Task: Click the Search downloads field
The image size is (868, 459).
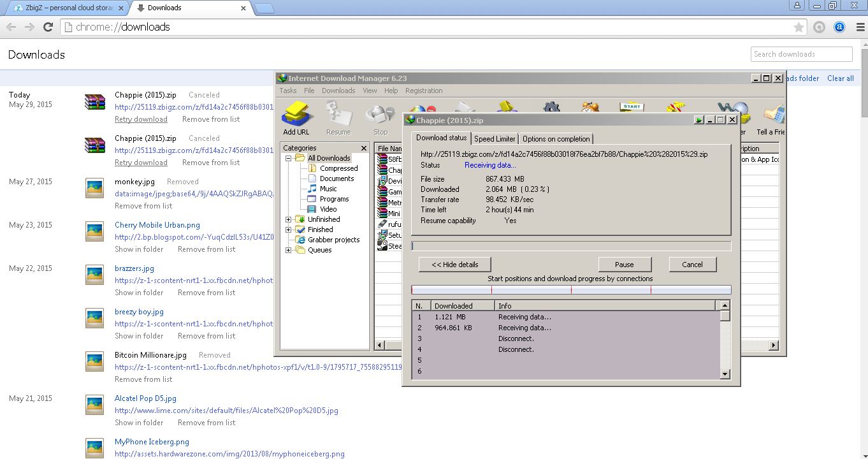Action: [x=801, y=54]
